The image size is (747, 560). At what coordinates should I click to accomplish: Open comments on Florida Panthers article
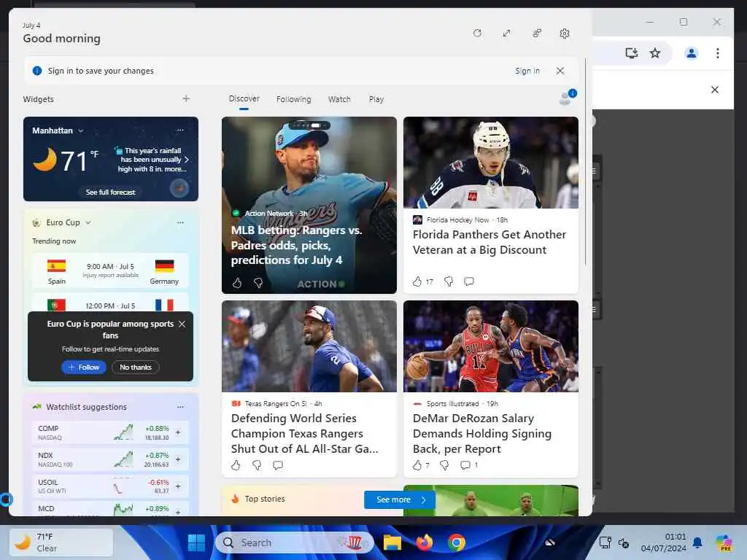tap(469, 281)
